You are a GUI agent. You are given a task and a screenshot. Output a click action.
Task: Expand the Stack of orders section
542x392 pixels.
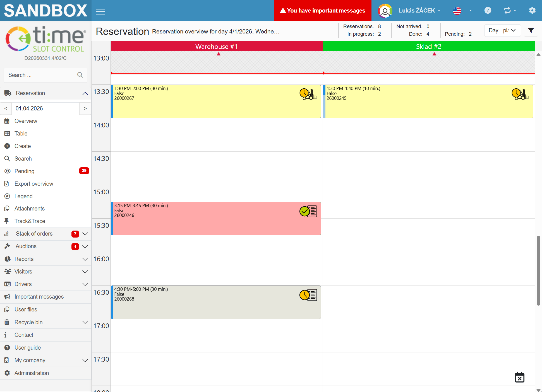tap(85, 234)
